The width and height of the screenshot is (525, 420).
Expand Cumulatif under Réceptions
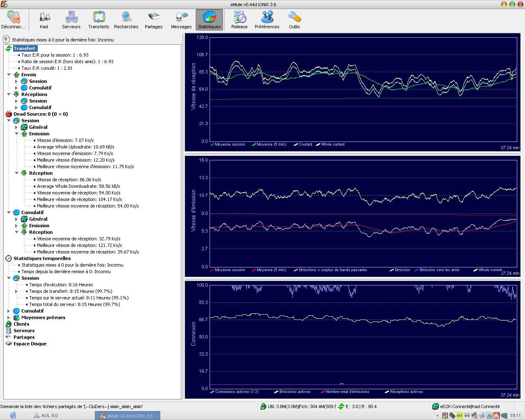click(16, 107)
